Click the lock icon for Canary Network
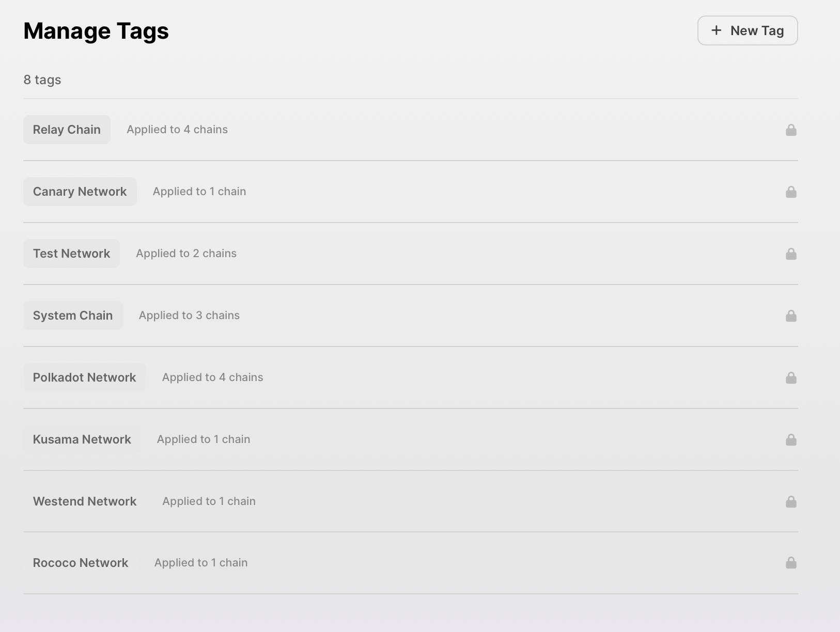840x632 pixels. point(791,192)
